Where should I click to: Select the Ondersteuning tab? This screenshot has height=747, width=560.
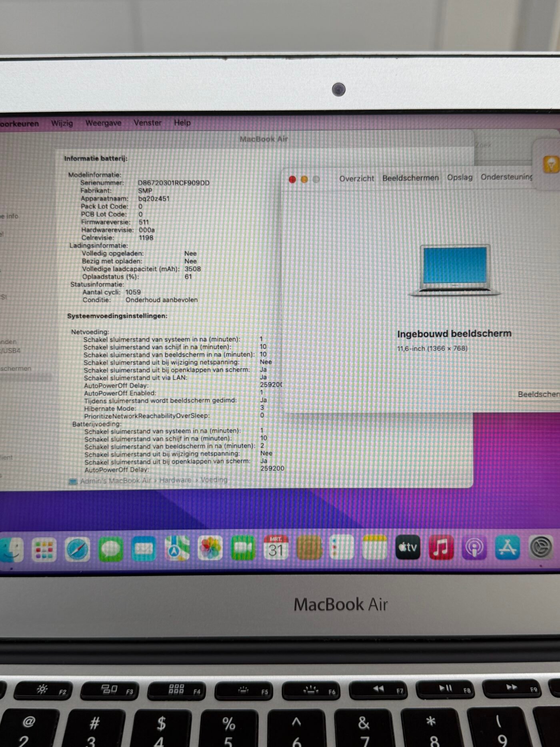(506, 177)
